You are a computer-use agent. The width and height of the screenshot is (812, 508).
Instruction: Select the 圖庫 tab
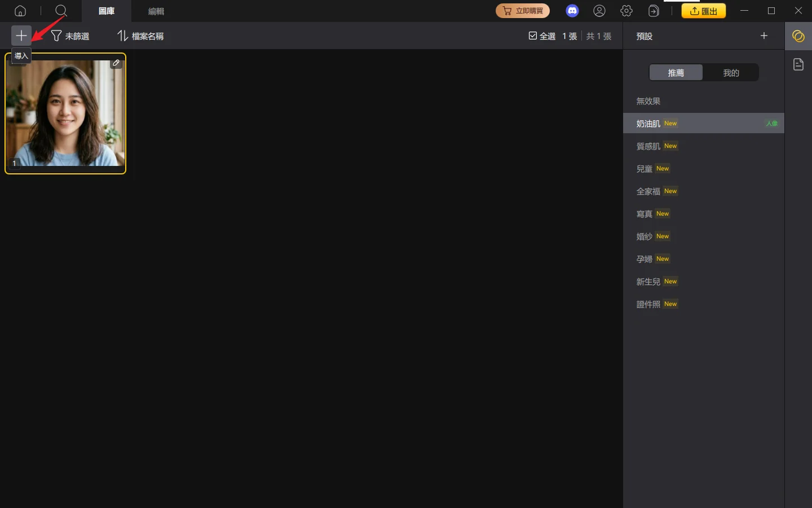click(x=107, y=11)
